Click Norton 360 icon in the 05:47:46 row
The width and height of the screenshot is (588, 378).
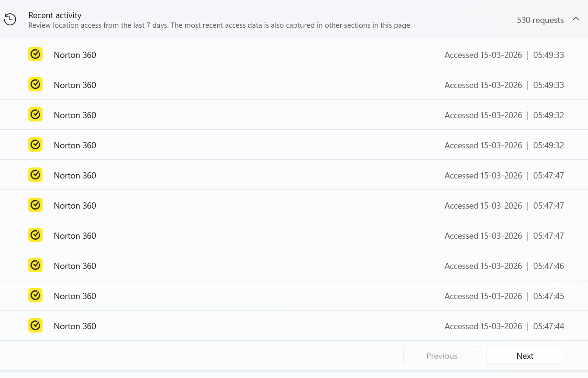pyautogui.click(x=35, y=265)
